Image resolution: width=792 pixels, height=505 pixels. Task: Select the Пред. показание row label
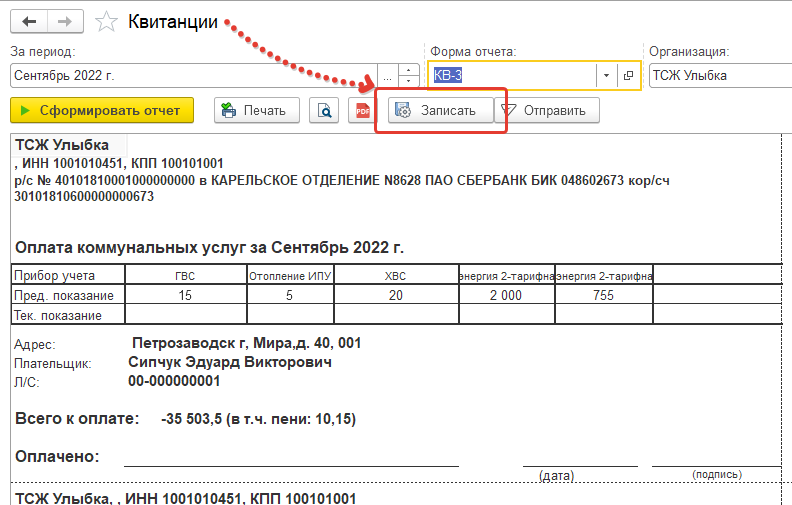[x=64, y=295]
